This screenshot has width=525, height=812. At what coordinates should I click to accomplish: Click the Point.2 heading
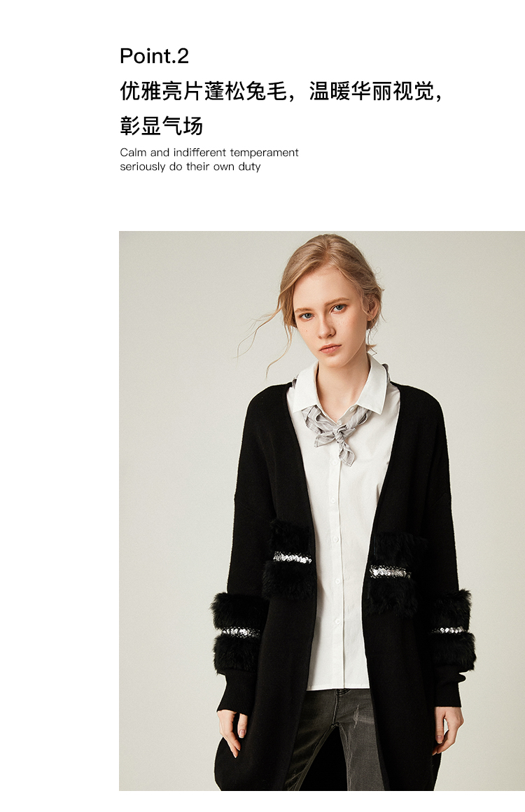pyautogui.click(x=154, y=56)
